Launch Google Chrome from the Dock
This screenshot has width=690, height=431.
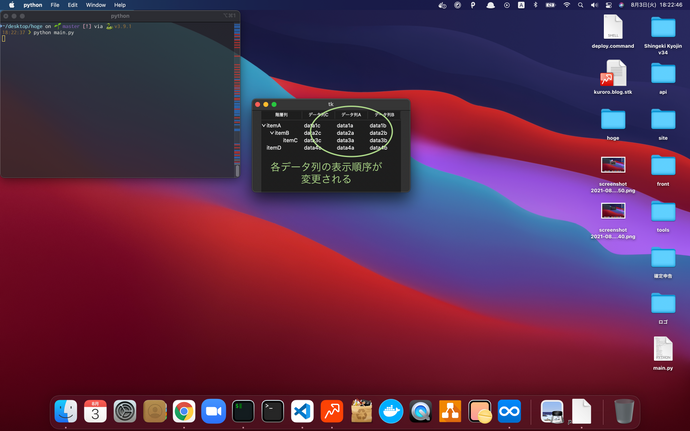click(x=184, y=411)
